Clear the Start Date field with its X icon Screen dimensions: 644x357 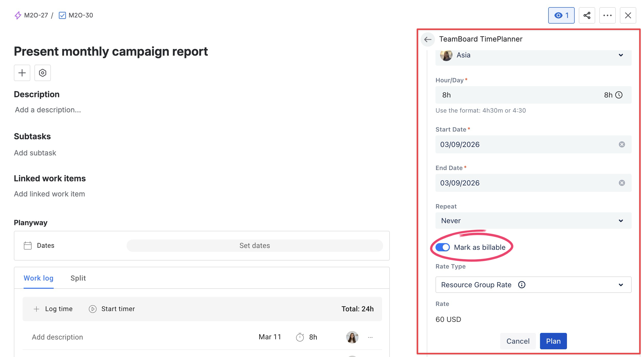pyautogui.click(x=622, y=144)
